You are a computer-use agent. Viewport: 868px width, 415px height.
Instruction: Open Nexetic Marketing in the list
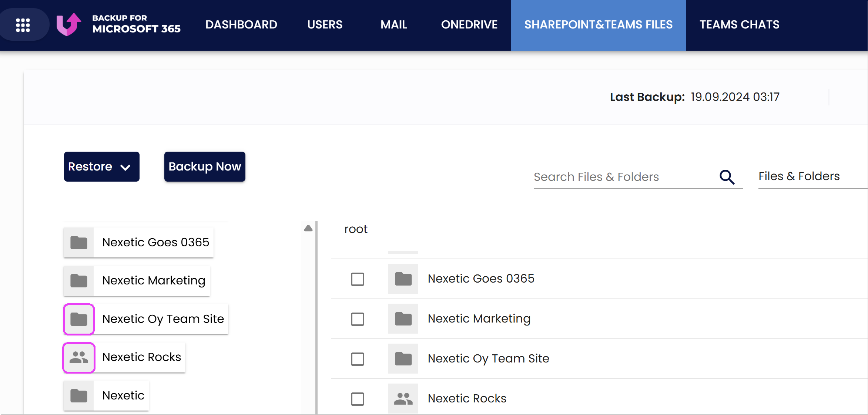coord(479,318)
